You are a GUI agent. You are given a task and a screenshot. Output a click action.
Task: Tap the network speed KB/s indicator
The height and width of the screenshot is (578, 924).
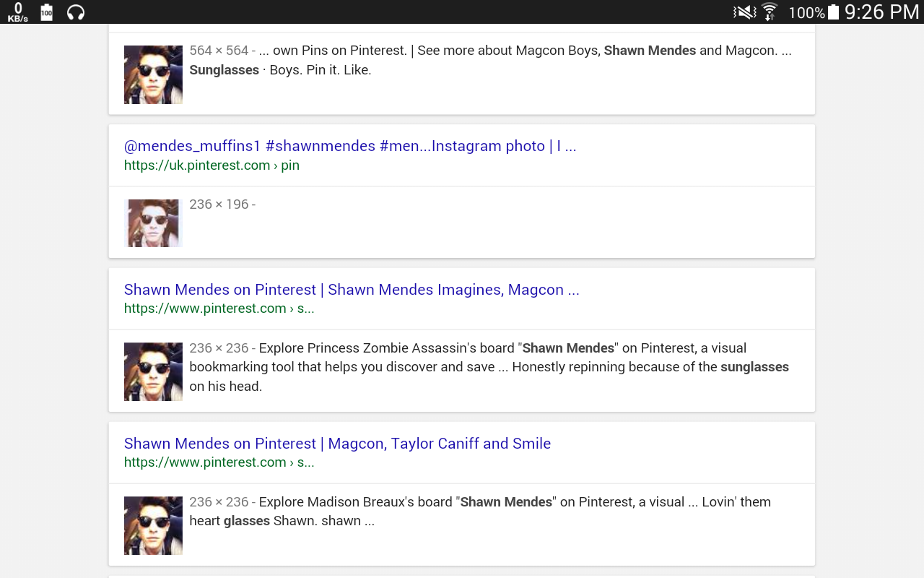(18, 12)
